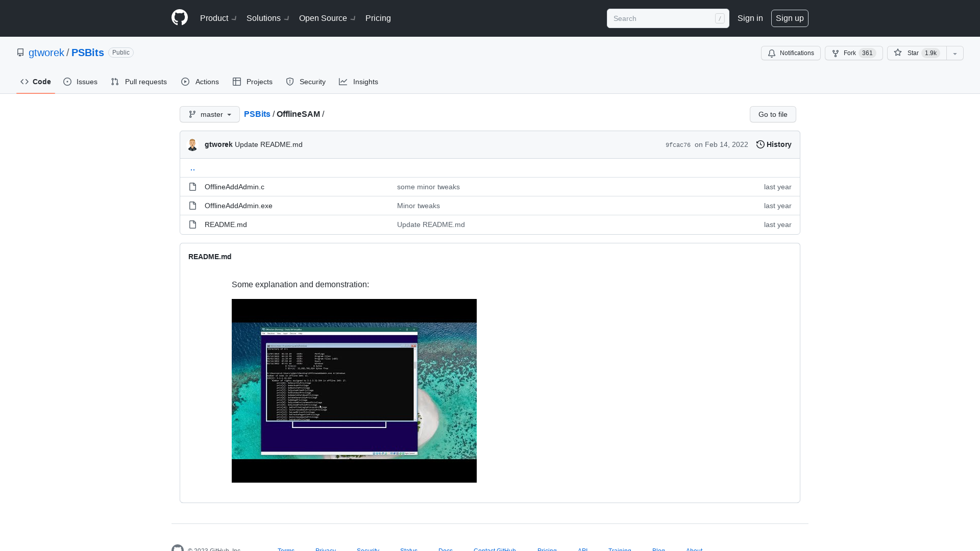Click the Notifications bell button
This screenshot has height=551, width=980.
pyautogui.click(x=791, y=53)
